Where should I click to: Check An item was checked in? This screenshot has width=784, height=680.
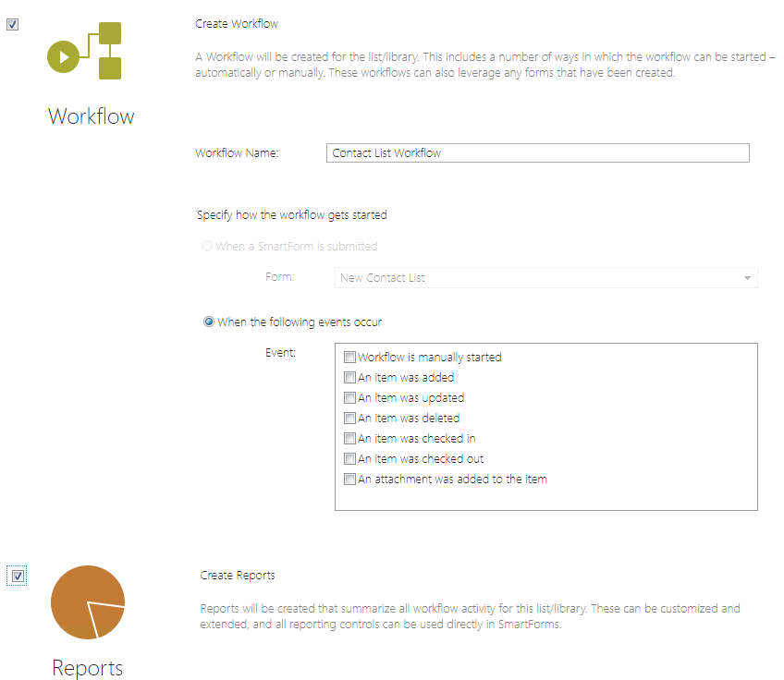coord(349,439)
